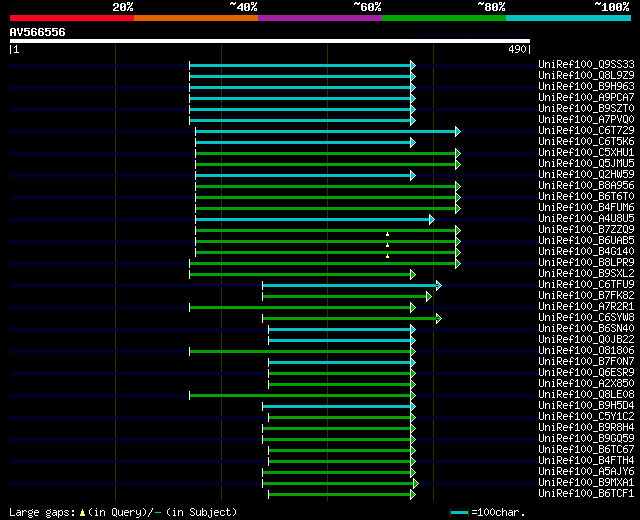Image resolution: width=640 pixels, height=520 pixels.
Task: Select the UniRef100_B7ZZQ9 label
Action: pos(586,229)
